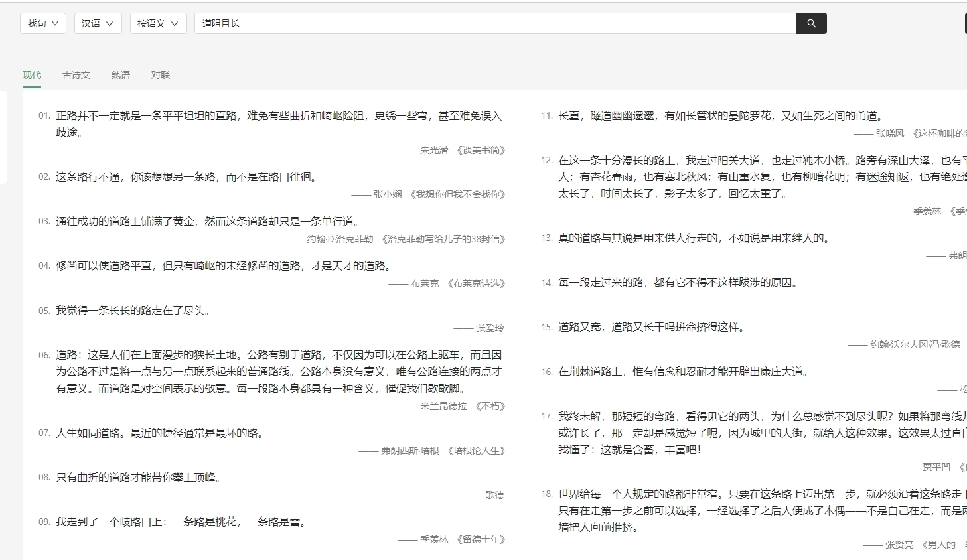Click the source 朱光潜《谈美书简》
Screen dimensions: 967x560
(x=463, y=151)
